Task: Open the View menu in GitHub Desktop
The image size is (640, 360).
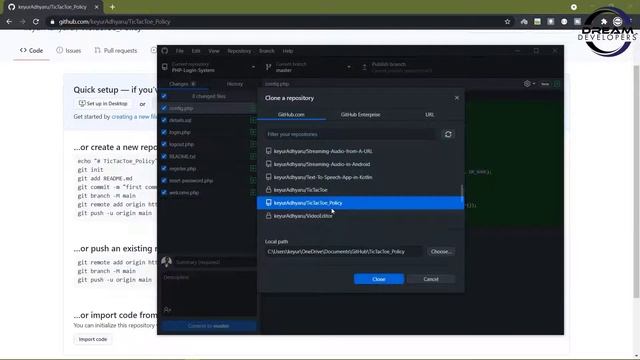Action: pyautogui.click(x=214, y=51)
